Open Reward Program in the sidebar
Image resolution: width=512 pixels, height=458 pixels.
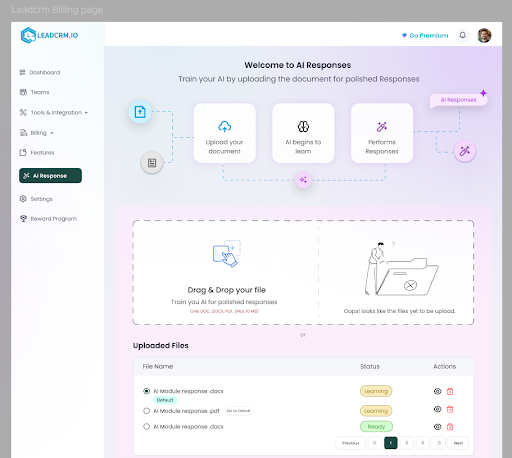48,219
